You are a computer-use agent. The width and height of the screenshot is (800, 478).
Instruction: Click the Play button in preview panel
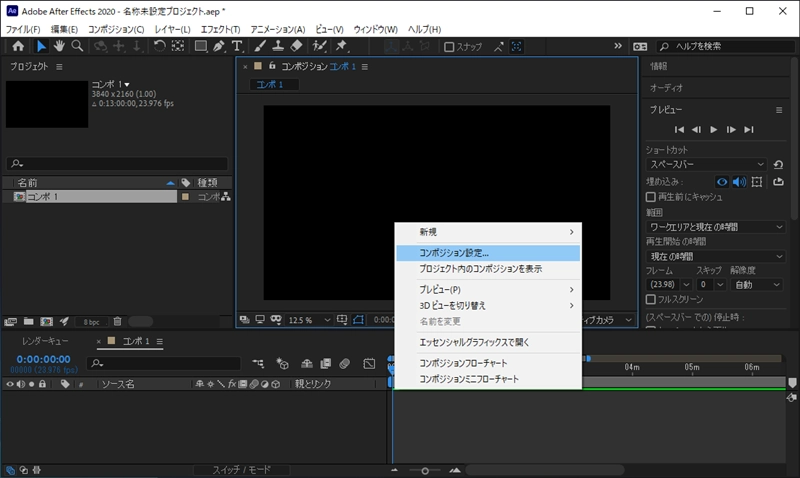(714, 129)
